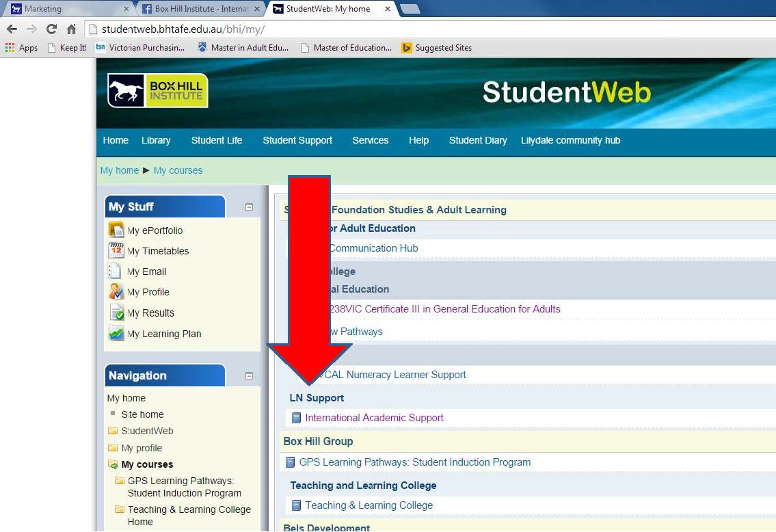Image resolution: width=776 pixels, height=532 pixels.
Task: Collapse the Navigation block
Action: [x=250, y=376]
